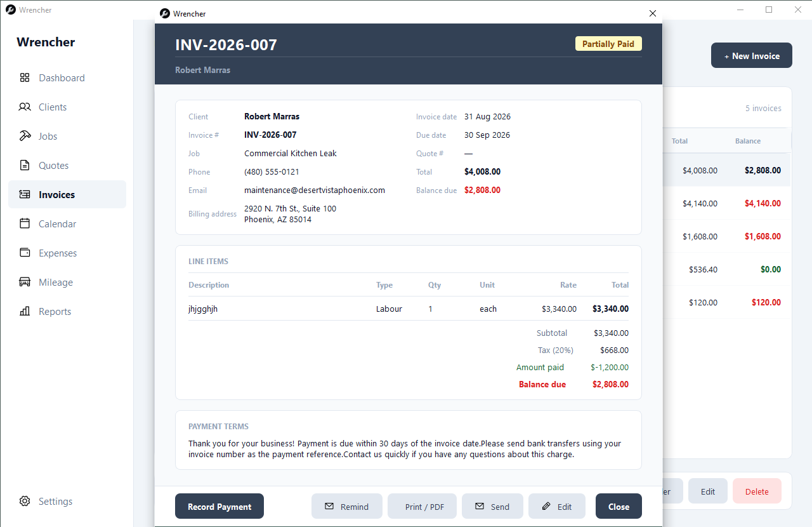Click phone number (480) 555-0121
Screen dimensions: 812x527
(272, 171)
